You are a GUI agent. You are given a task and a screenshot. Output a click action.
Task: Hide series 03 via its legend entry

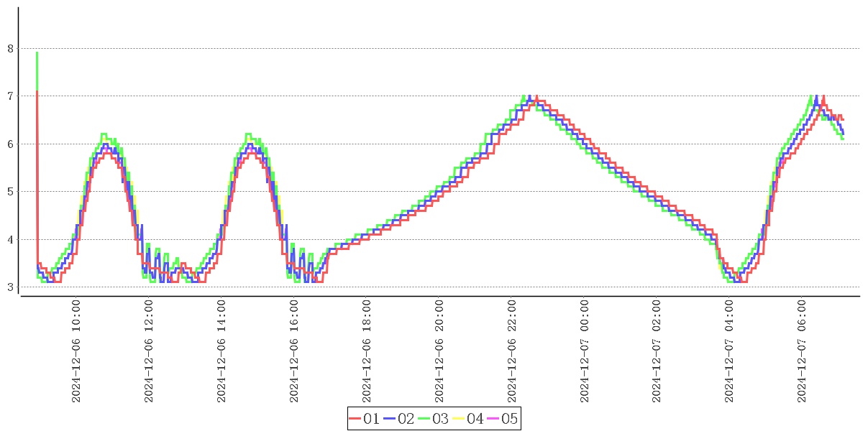[434, 419]
